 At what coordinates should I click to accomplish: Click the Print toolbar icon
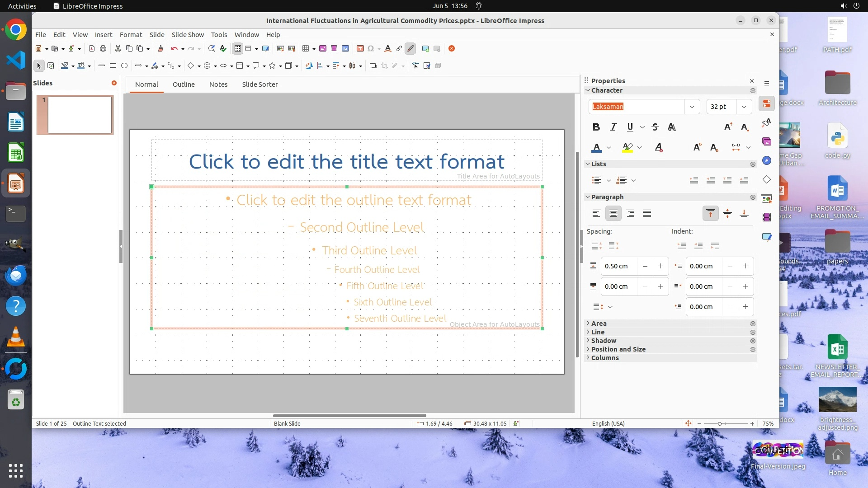[x=103, y=48]
